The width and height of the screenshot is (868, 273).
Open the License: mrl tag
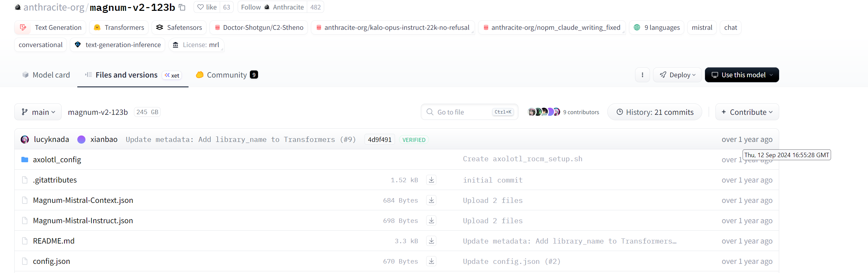click(x=196, y=45)
